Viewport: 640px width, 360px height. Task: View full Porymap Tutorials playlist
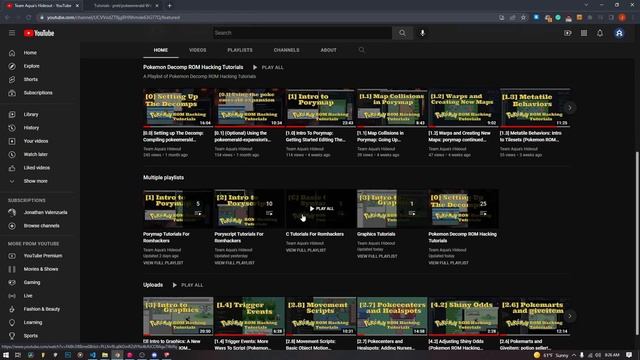163,263
